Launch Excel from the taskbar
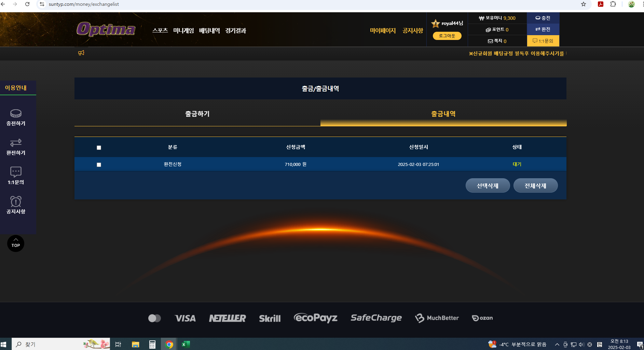Screen dimensions: 644x350 pyautogui.click(x=186, y=344)
